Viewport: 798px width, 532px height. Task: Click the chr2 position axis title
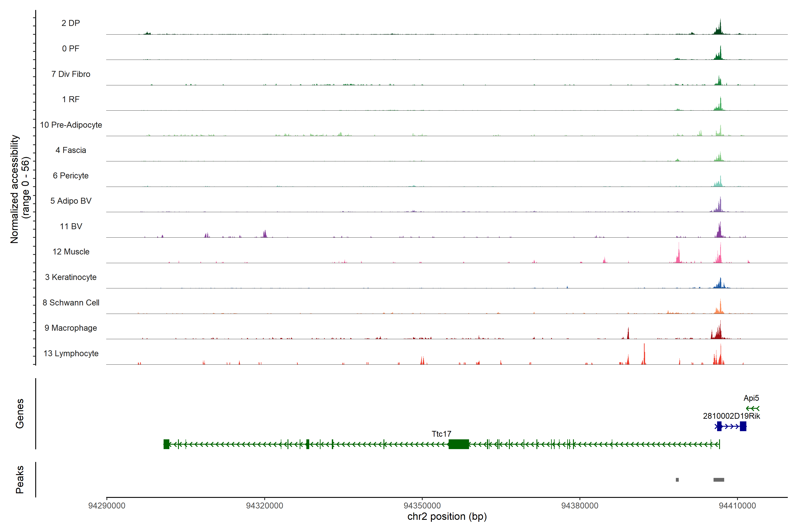click(447, 516)
